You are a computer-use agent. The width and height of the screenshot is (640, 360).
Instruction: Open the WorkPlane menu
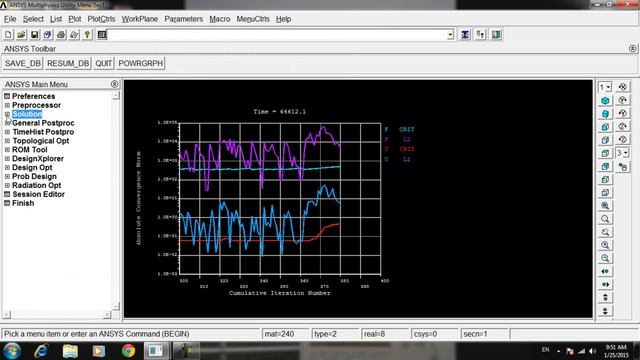click(140, 19)
